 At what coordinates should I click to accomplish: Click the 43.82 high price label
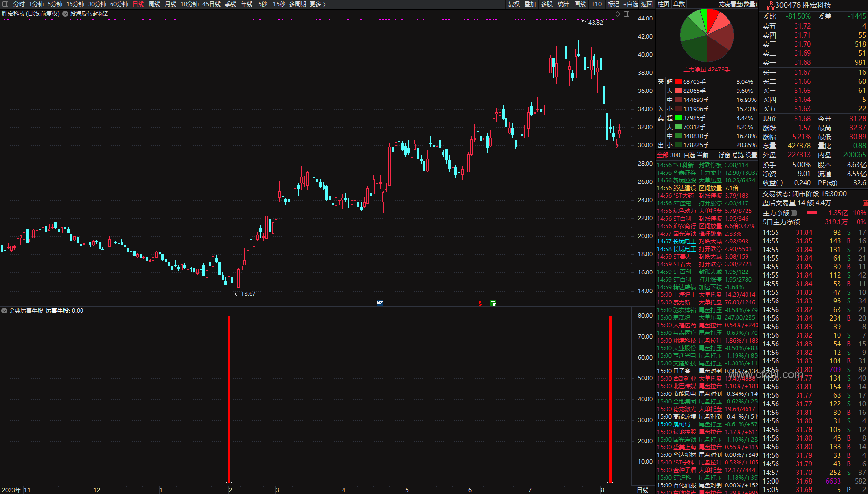595,23
